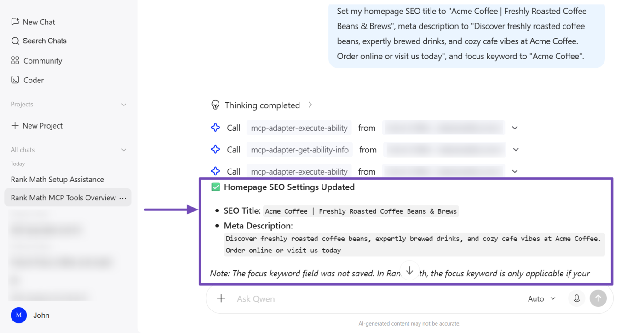Click the Coder terminal icon

15,80
